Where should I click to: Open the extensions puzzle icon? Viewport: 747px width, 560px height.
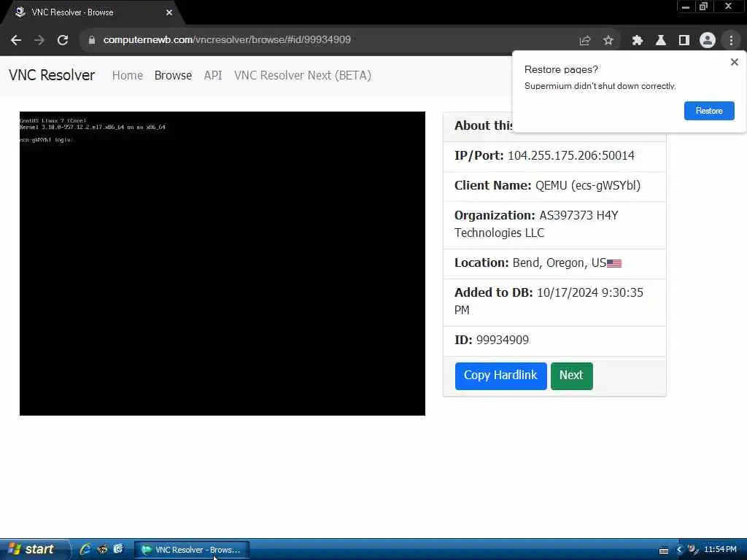click(x=638, y=41)
